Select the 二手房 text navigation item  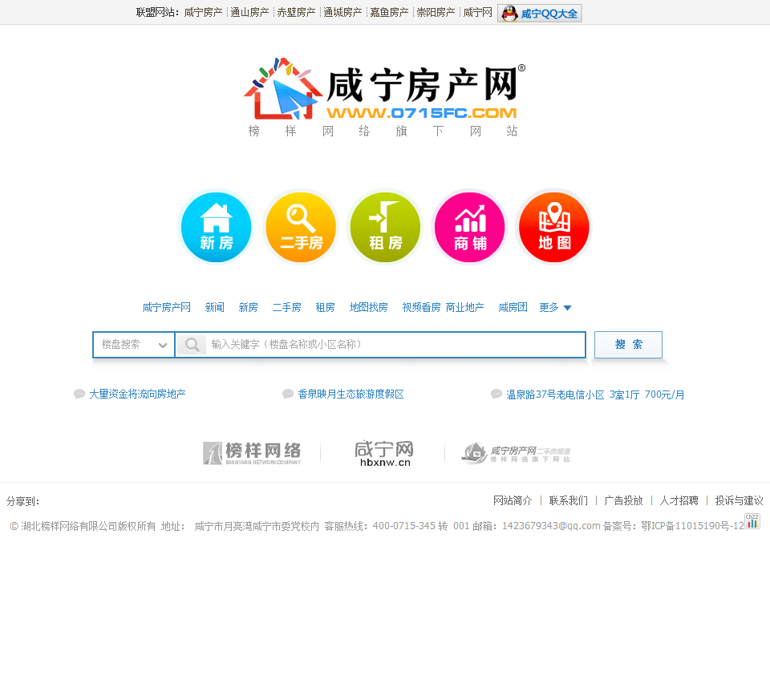tap(287, 307)
